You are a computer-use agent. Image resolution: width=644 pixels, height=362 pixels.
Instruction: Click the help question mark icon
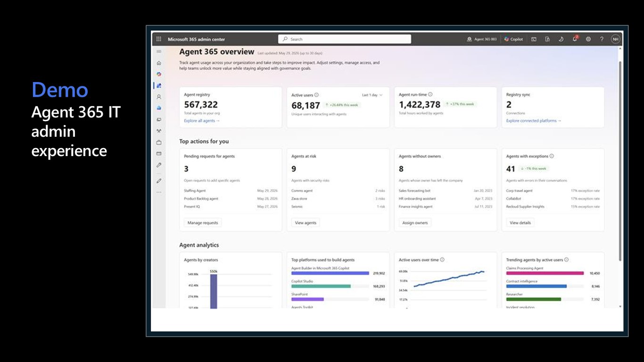click(x=602, y=39)
